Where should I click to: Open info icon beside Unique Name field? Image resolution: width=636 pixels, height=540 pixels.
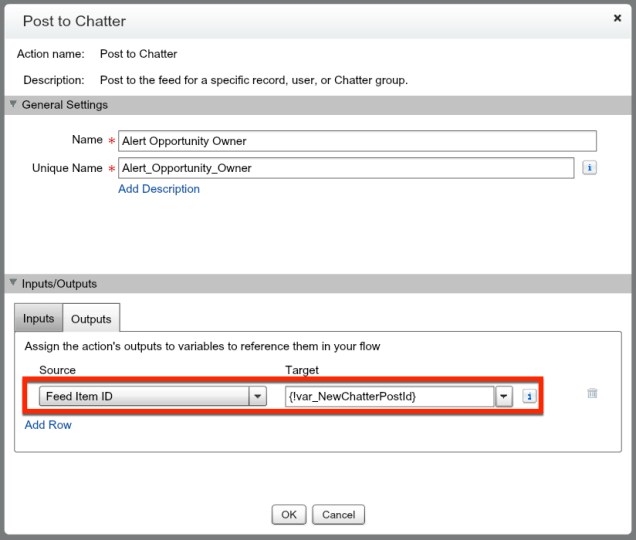click(x=589, y=168)
